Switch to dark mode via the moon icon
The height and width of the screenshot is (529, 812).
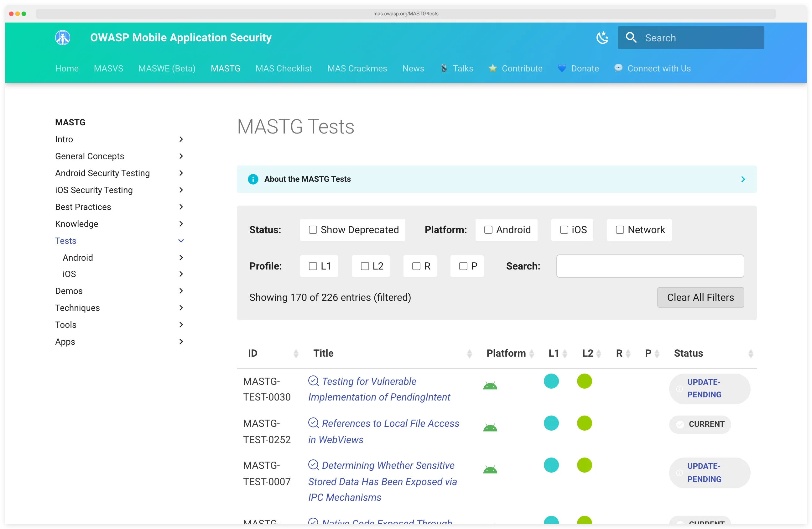[x=602, y=38]
